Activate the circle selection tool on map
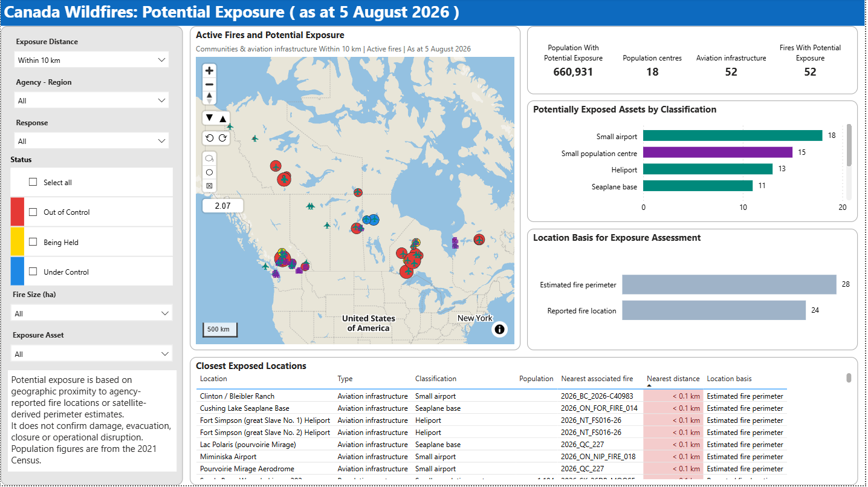 pos(210,172)
